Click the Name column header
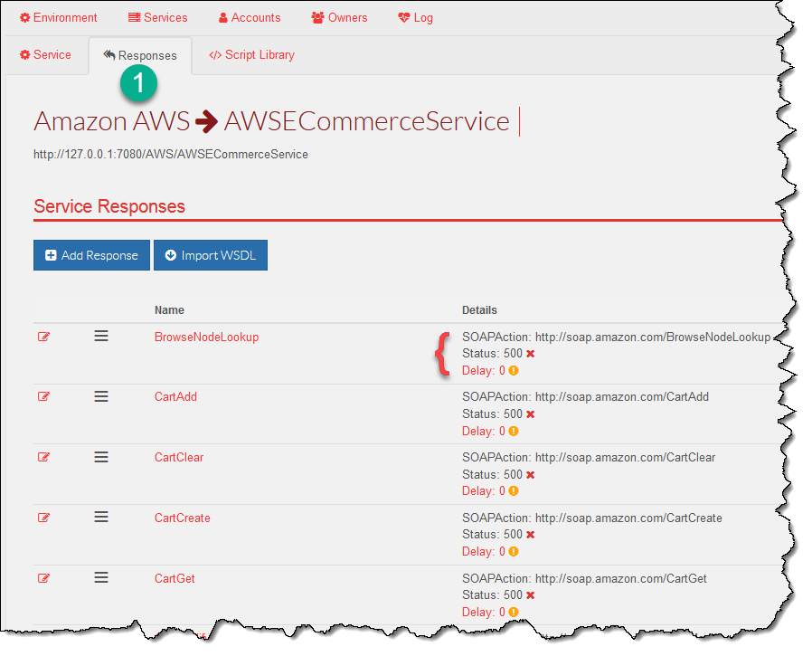The height and width of the screenshot is (656, 812). (x=169, y=309)
